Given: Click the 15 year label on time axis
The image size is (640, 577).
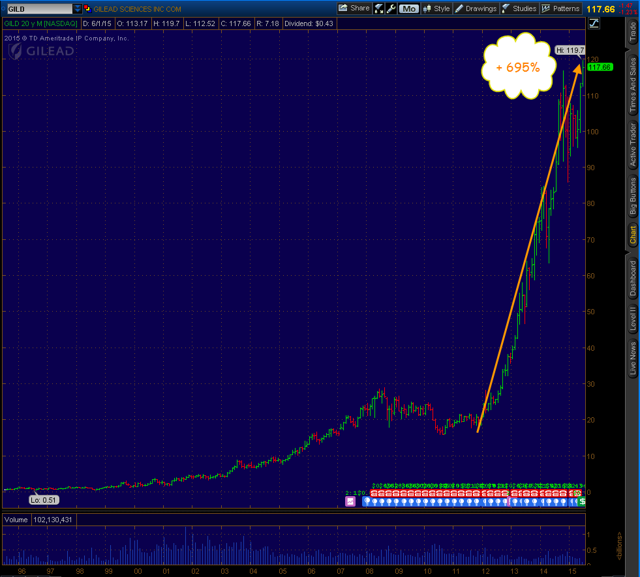Looking at the screenshot, I should (x=572, y=571).
